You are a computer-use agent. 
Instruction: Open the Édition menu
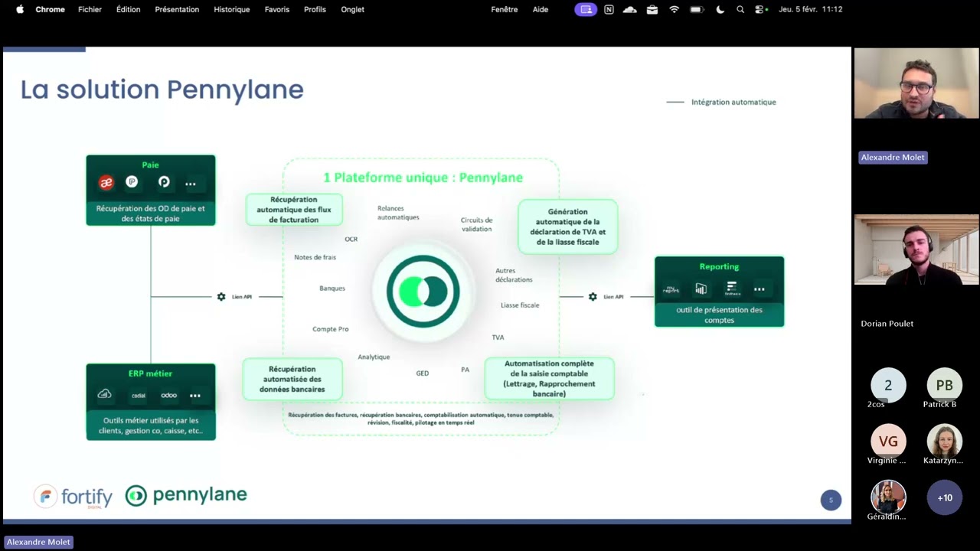128,9
